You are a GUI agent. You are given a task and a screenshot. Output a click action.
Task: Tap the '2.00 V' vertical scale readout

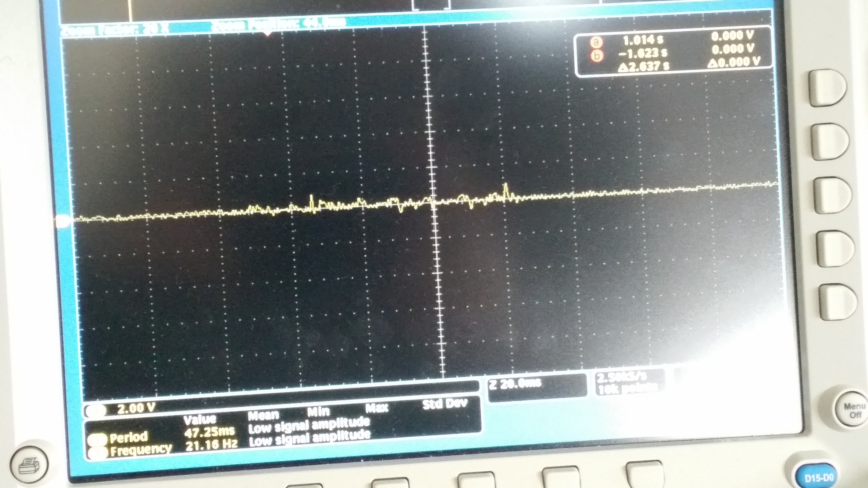tap(136, 409)
